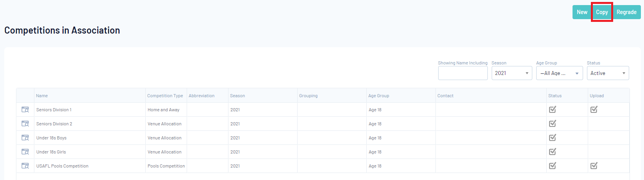Toggle Upload checkbox for USAFL Pools Competition

(x=594, y=166)
